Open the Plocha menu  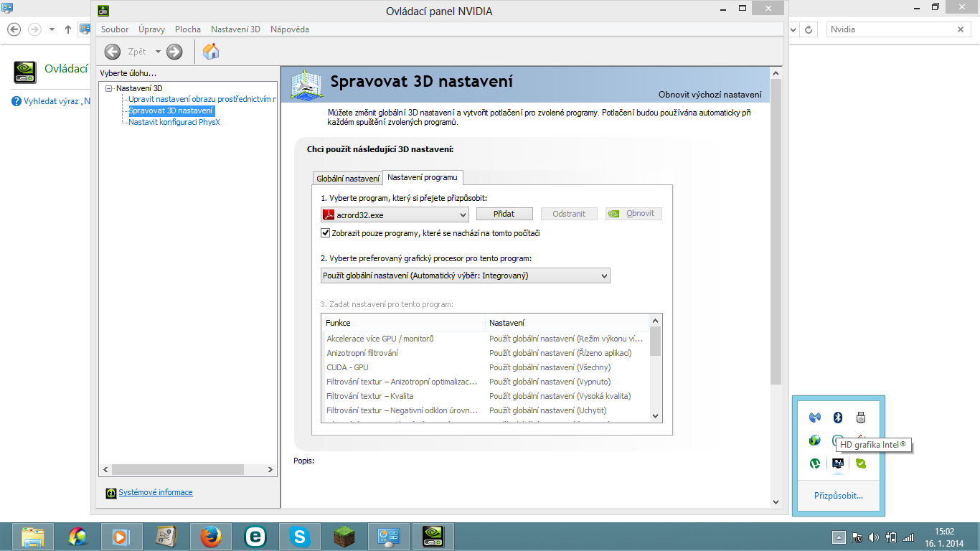pos(188,29)
